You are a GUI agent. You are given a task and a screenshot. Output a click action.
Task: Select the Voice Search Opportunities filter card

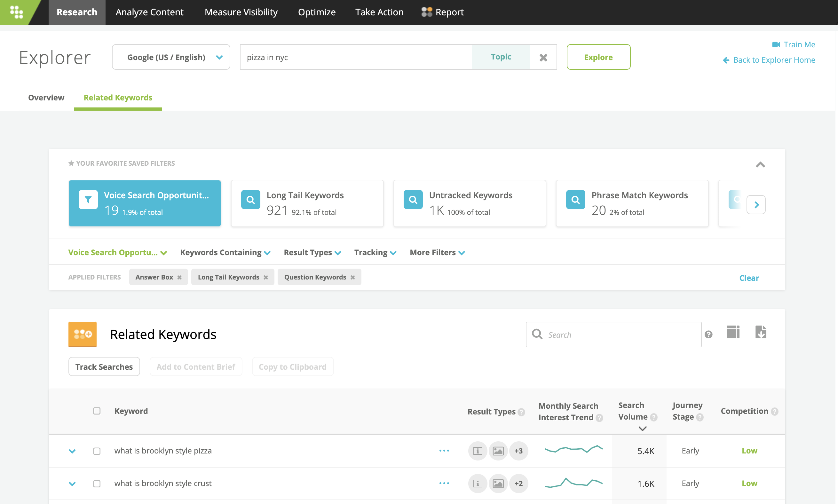pos(145,203)
